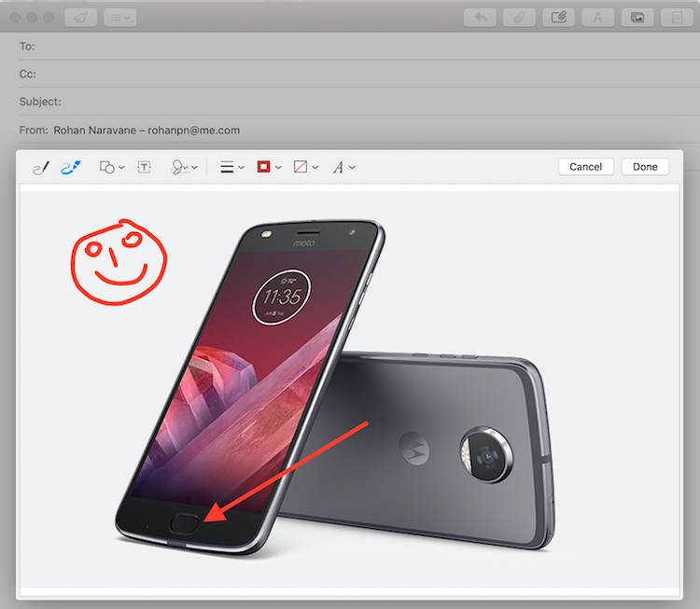Image resolution: width=700 pixels, height=609 pixels.
Task: Choose the red border color swatch
Action: point(264,168)
